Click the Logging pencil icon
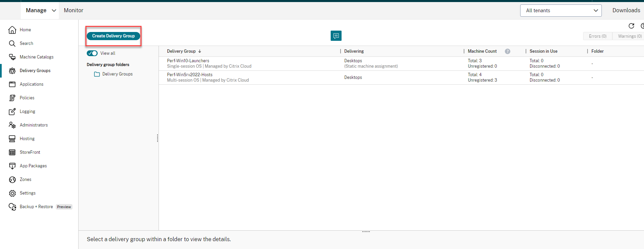644x249 pixels. tap(12, 112)
